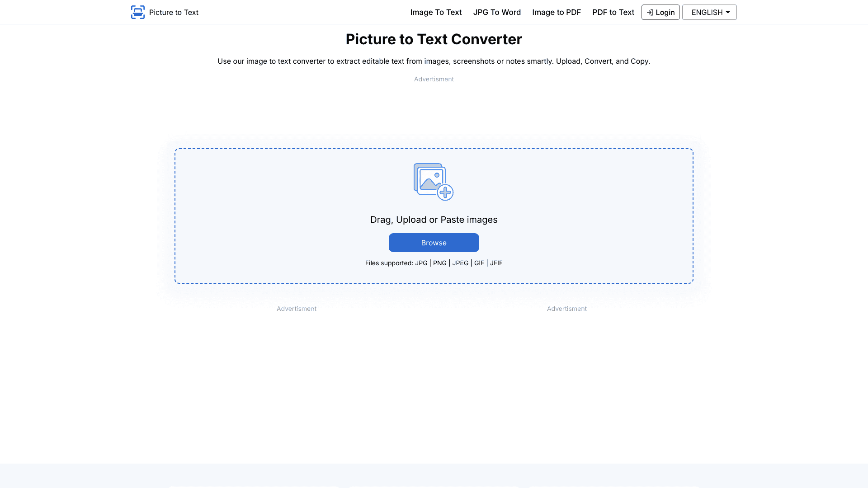The width and height of the screenshot is (868, 488).
Task: Click the left Advertisment area below upload box
Action: pyautogui.click(x=296, y=309)
